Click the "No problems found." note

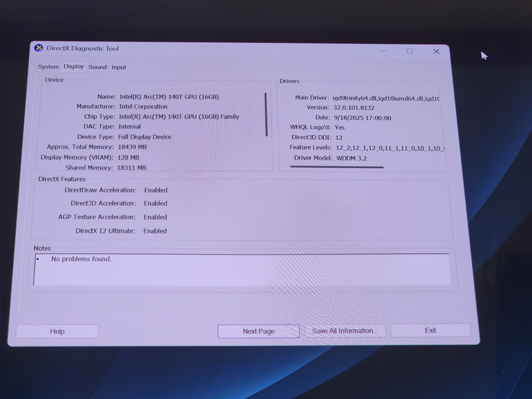click(x=81, y=259)
